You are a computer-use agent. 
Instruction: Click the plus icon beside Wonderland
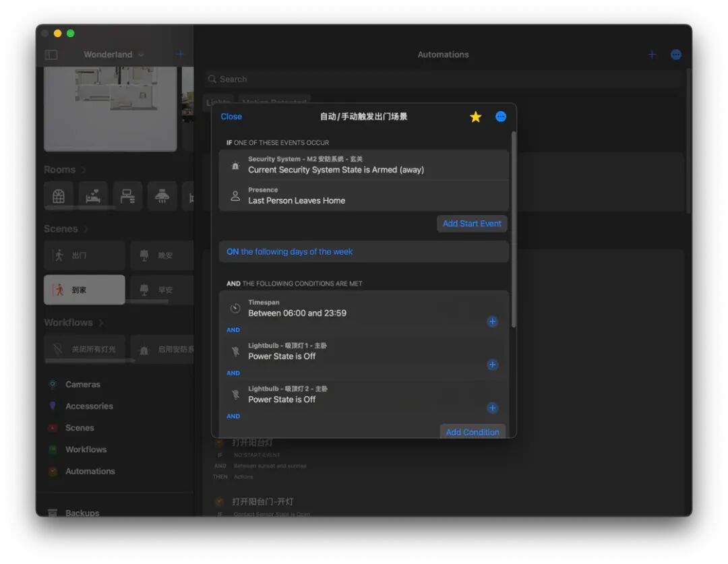(x=180, y=55)
